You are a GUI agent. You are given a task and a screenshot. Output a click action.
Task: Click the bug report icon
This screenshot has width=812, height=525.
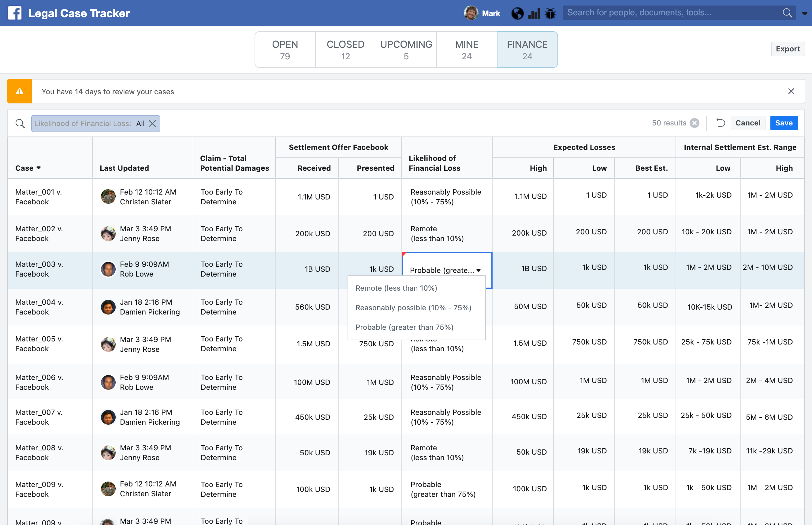[x=550, y=13]
